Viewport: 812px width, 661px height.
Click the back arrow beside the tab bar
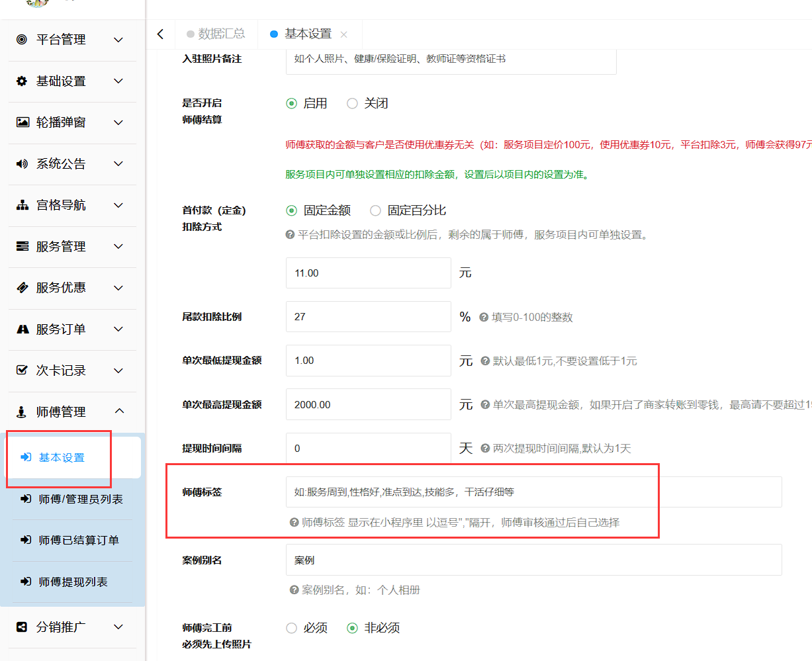click(161, 34)
